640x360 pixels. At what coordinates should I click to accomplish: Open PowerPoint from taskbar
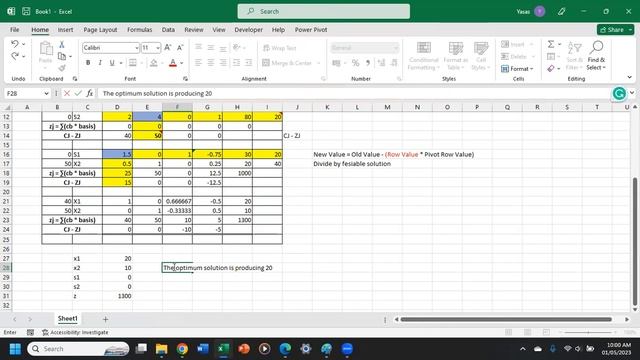pos(244,349)
